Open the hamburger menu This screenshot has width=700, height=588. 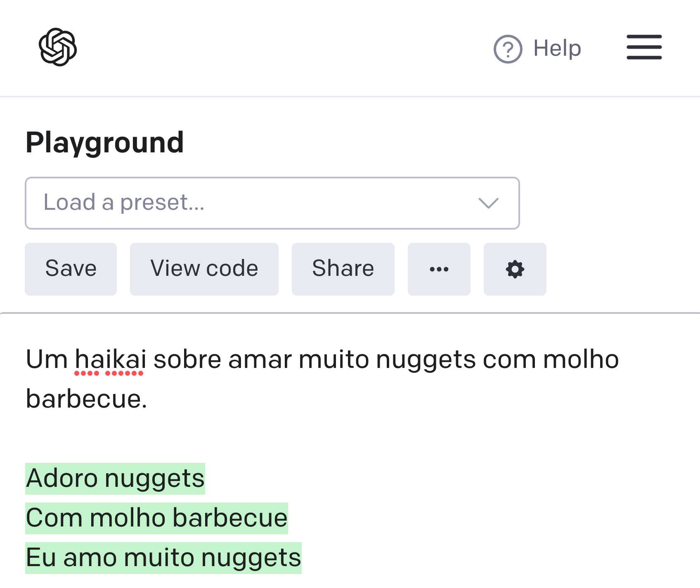coord(644,47)
